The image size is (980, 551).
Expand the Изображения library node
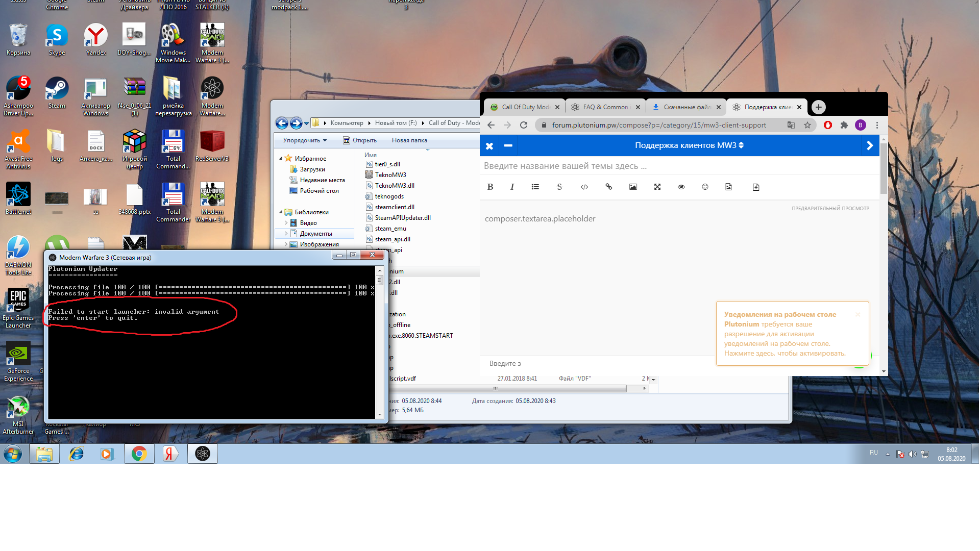click(x=286, y=244)
